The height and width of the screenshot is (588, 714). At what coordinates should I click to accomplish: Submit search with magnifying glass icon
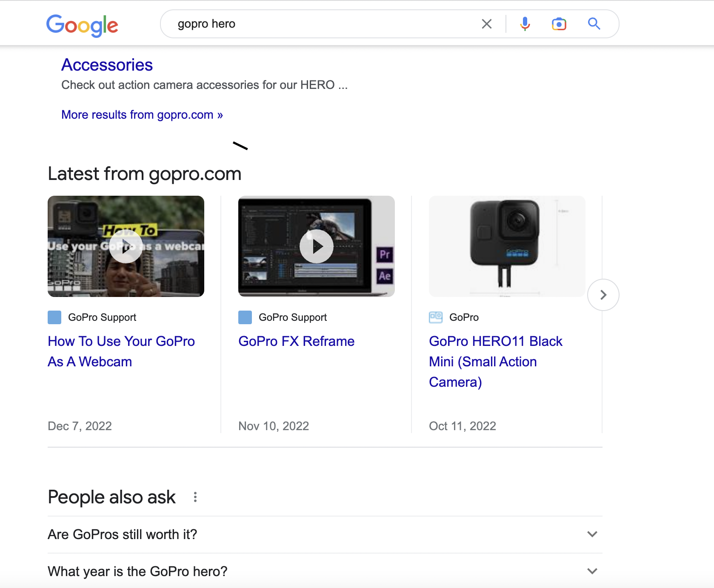pos(594,24)
